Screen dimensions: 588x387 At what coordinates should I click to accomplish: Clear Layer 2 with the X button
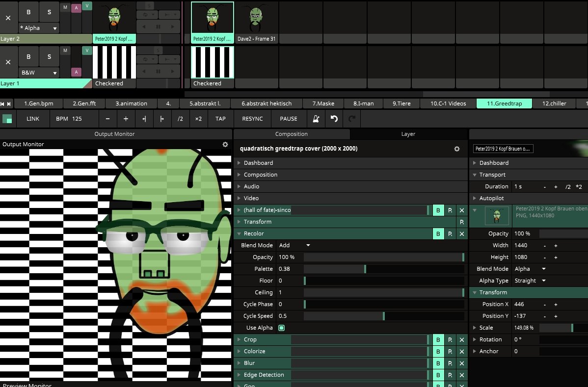[8, 18]
